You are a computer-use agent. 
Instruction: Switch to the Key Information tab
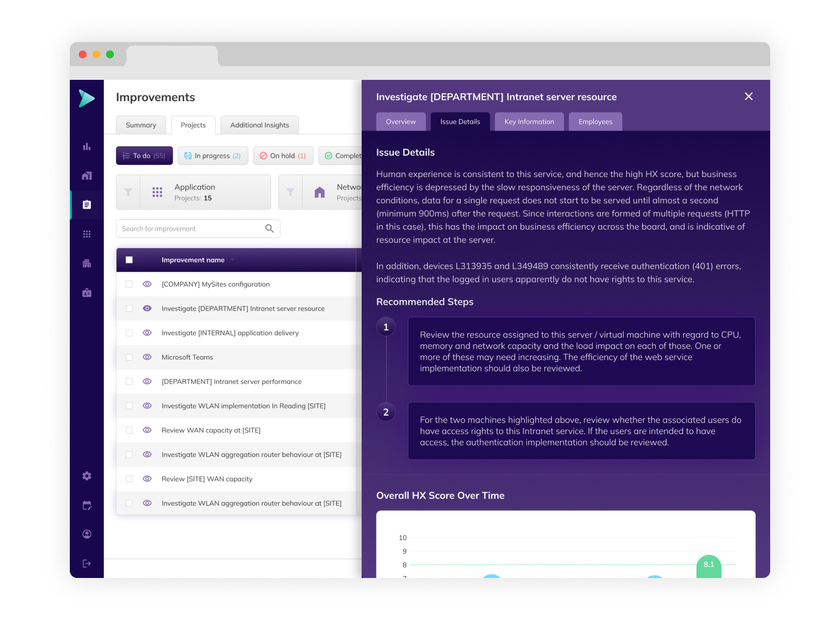529,122
